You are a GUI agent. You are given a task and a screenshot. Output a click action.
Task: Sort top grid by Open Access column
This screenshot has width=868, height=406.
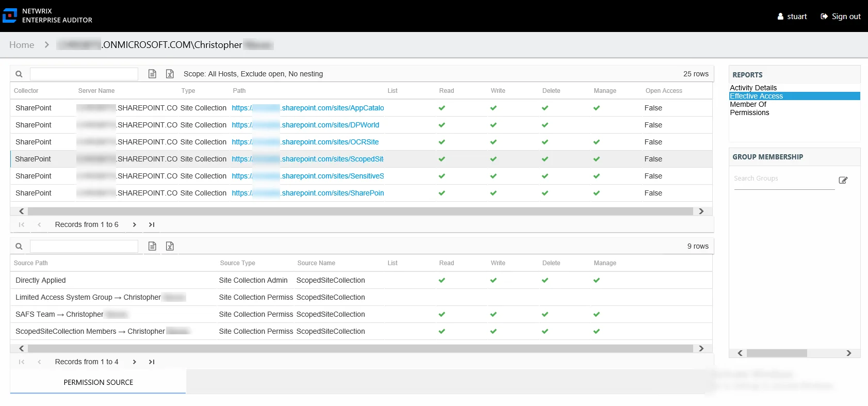pyautogui.click(x=664, y=91)
